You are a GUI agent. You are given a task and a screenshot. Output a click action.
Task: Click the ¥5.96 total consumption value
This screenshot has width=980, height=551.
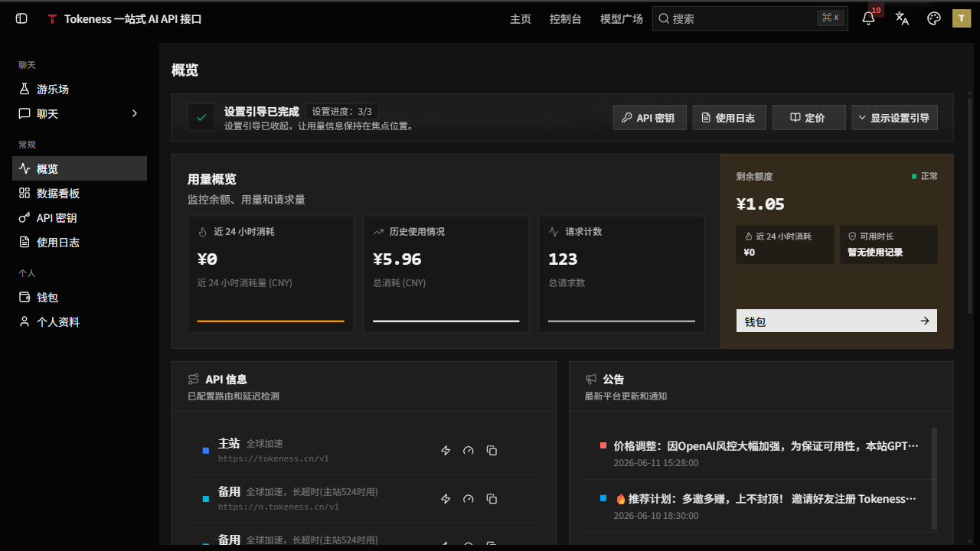[x=397, y=259]
